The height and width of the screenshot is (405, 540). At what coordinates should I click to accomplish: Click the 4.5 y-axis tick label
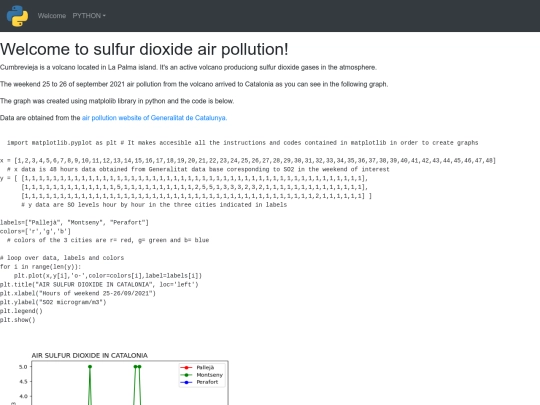pyautogui.click(x=23, y=382)
